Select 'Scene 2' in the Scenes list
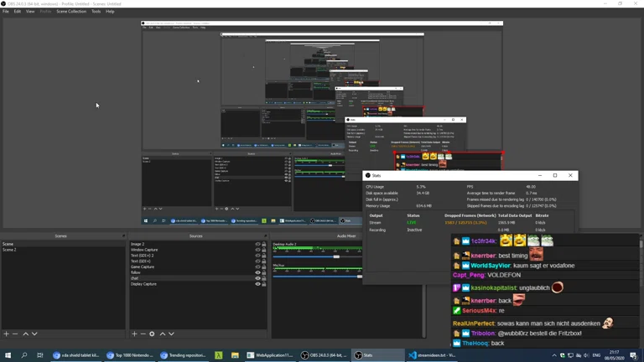 tap(63, 250)
